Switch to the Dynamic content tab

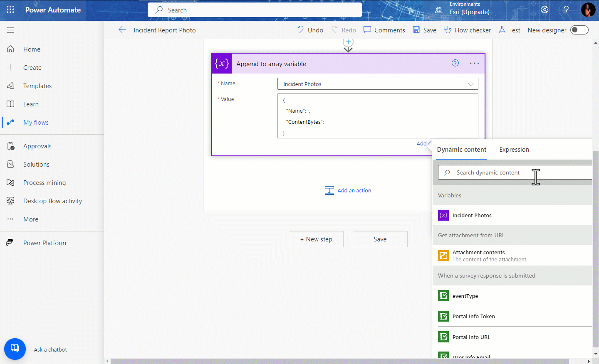click(462, 150)
